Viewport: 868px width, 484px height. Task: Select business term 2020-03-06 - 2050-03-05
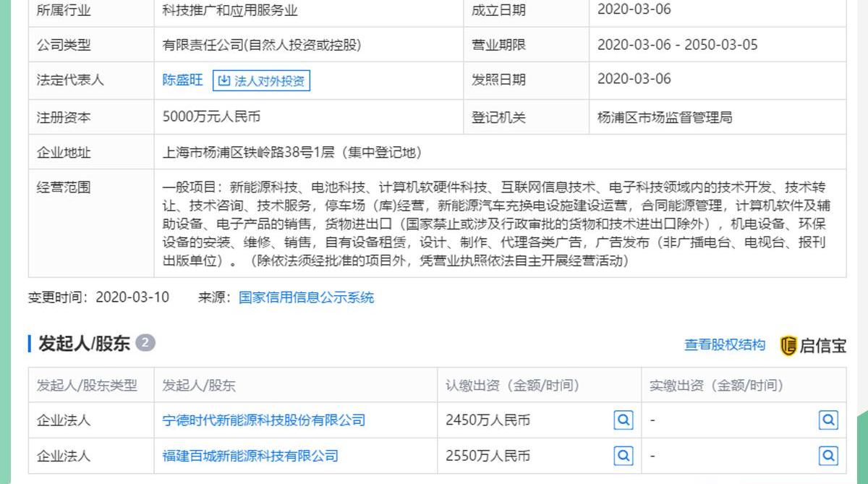(678, 45)
